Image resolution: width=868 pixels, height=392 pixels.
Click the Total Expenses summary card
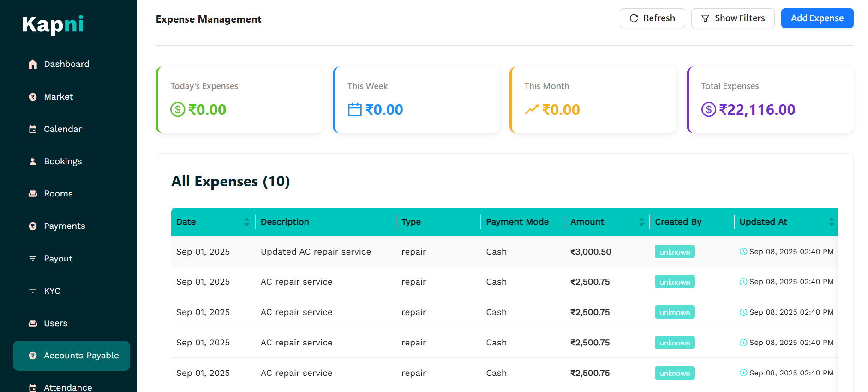click(x=770, y=100)
